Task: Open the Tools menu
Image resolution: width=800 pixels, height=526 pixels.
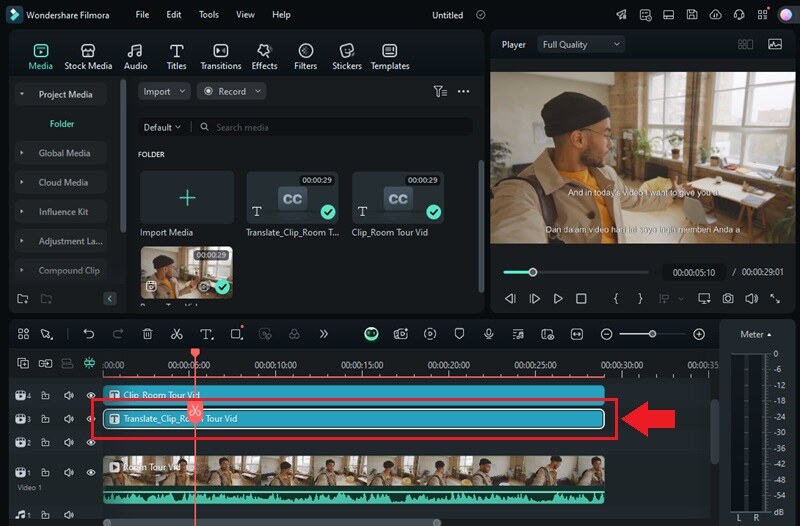Action: (x=209, y=15)
